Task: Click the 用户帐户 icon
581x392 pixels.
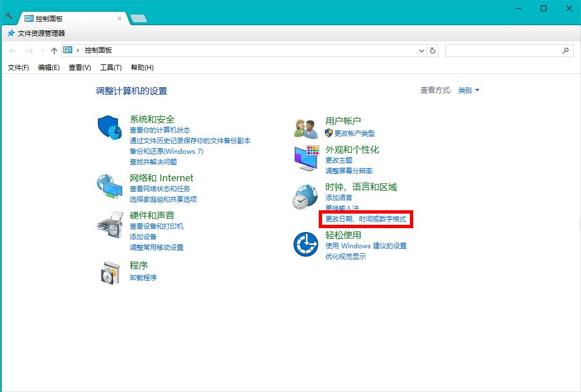Action: tap(305, 126)
